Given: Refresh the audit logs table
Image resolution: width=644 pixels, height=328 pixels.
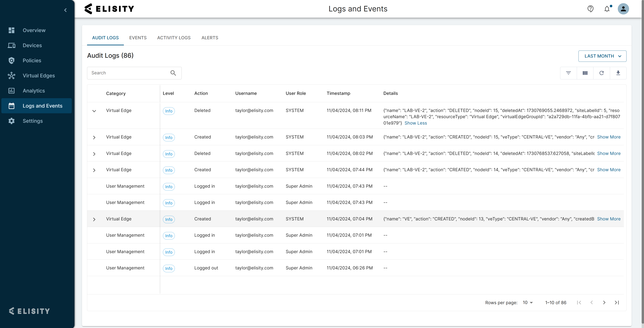Looking at the screenshot, I should click(601, 73).
